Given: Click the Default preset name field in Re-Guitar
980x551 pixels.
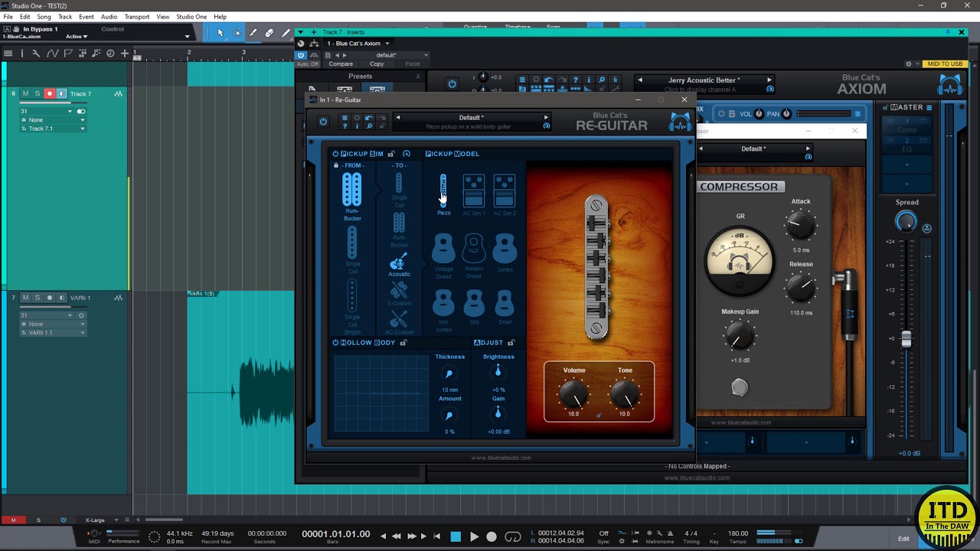Looking at the screenshot, I should 471,118.
